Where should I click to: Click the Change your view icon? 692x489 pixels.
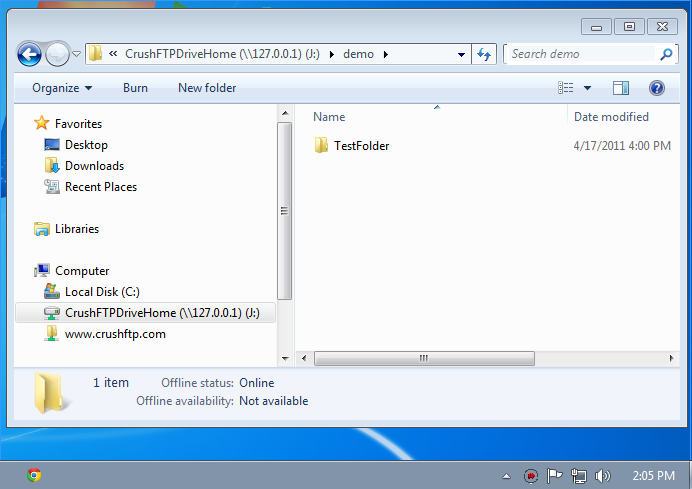point(566,88)
